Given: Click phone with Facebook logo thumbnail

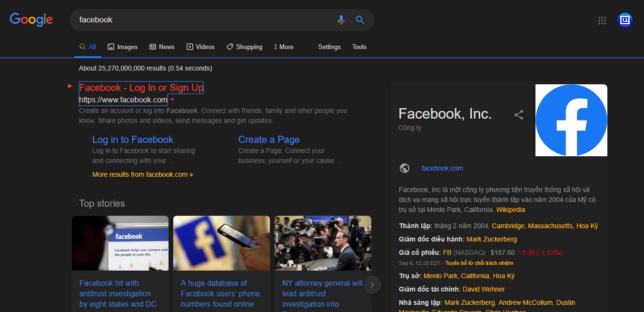Looking at the screenshot, I should pyautogui.click(x=221, y=243).
